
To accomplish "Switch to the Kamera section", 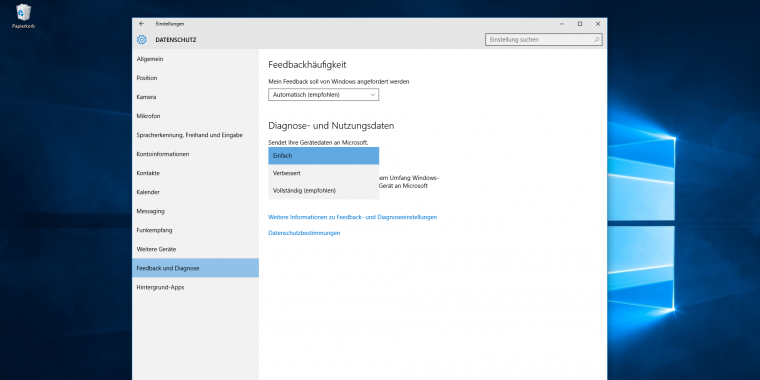I will click(195, 97).
